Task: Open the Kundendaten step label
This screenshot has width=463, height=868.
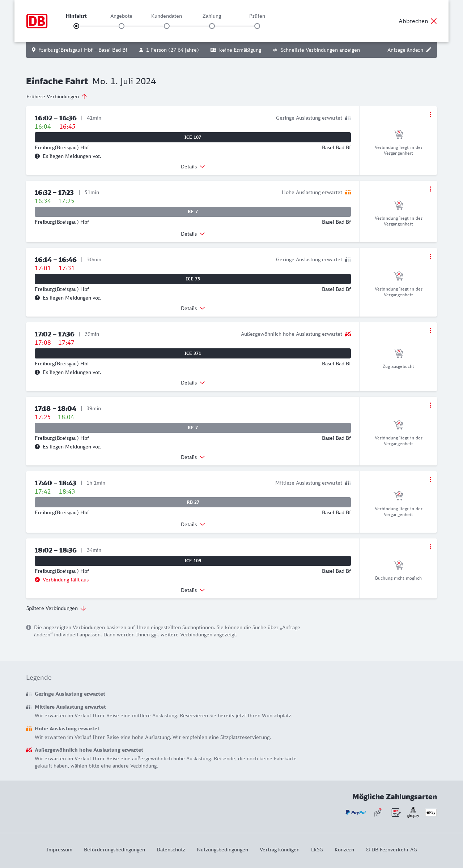Action: [166, 16]
